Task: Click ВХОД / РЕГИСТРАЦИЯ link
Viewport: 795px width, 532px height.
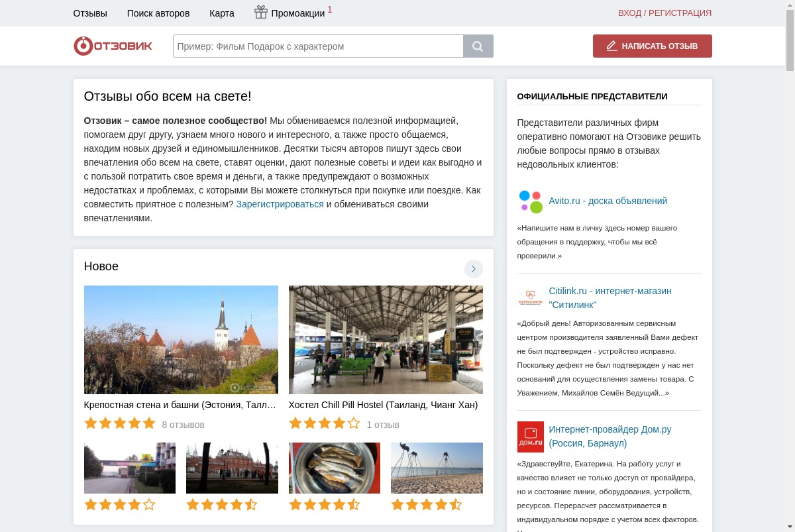Action: [x=664, y=13]
